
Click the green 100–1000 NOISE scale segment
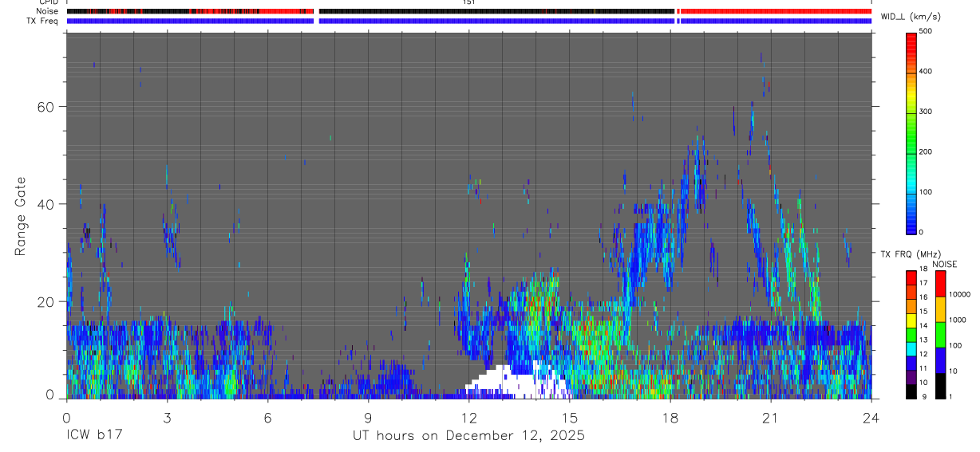(941, 335)
